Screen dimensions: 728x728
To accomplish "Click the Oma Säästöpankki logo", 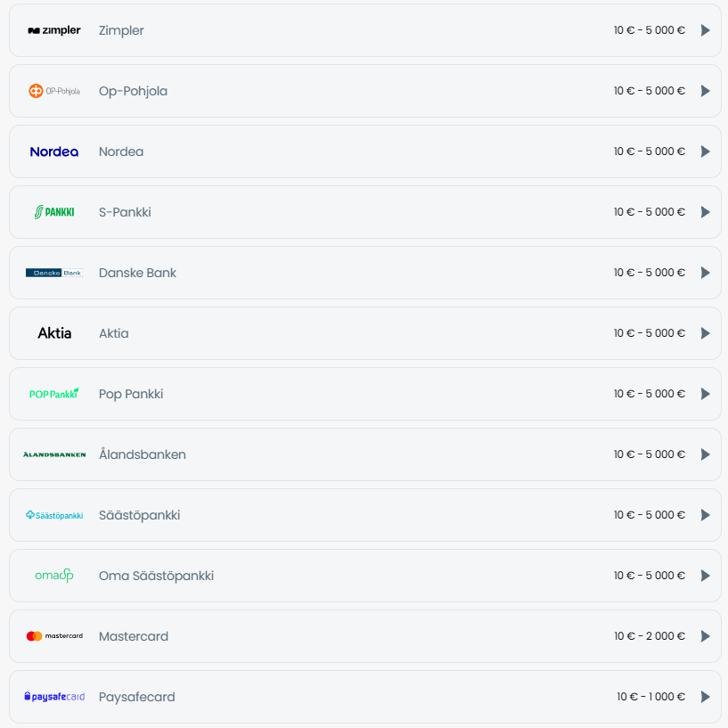I will point(54,576).
